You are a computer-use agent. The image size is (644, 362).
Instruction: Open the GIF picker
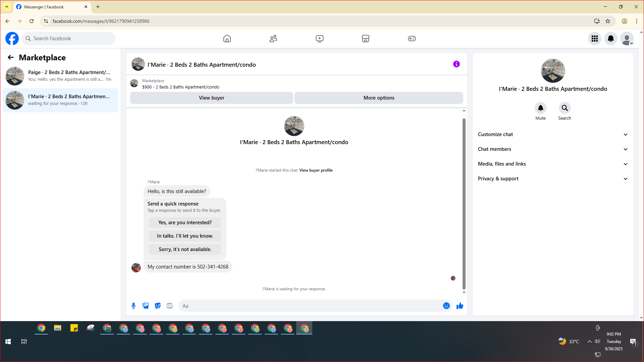point(170,306)
